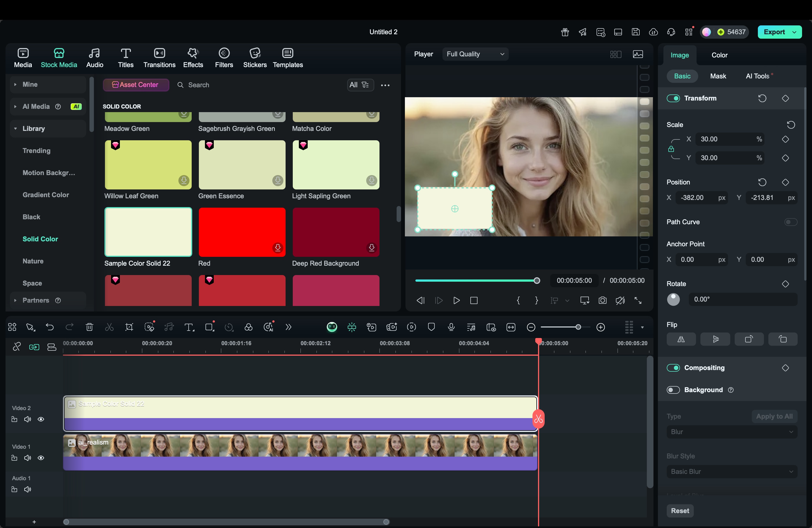This screenshot has width=812, height=528.
Task: Hide the Video 2 track
Action: (x=41, y=419)
